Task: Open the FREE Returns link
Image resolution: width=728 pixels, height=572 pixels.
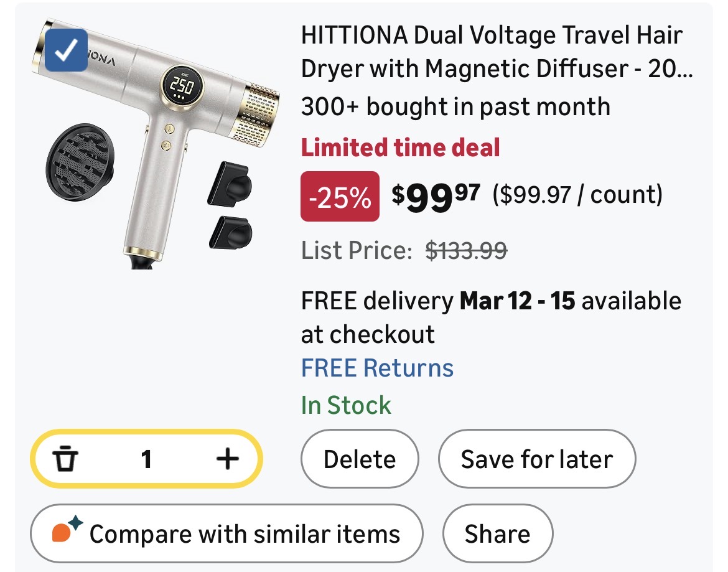Action: pos(377,368)
